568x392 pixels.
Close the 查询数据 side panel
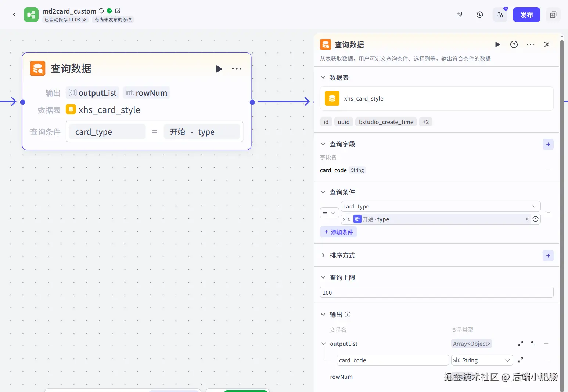click(x=547, y=44)
